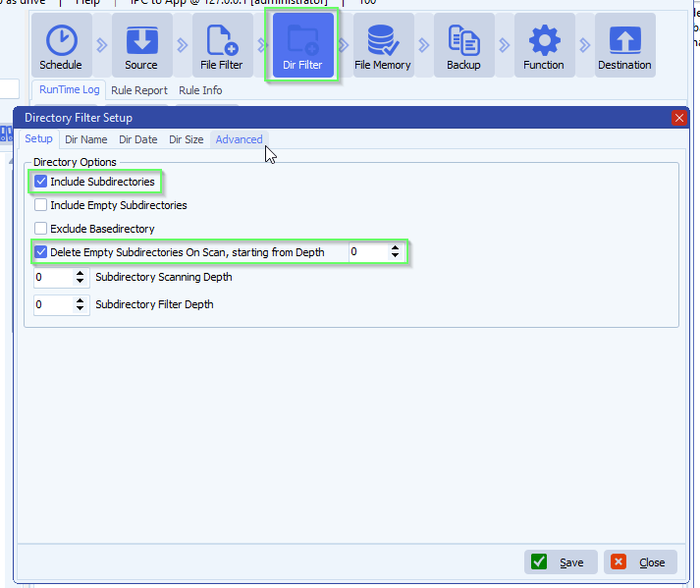Enable Exclude Basedirectory option
The height and width of the screenshot is (588, 700).
tap(40, 229)
